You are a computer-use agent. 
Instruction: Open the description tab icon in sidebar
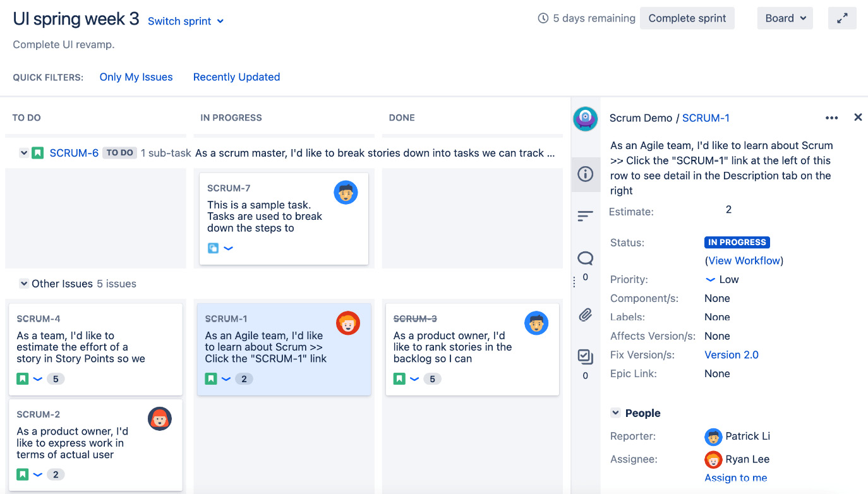585,216
